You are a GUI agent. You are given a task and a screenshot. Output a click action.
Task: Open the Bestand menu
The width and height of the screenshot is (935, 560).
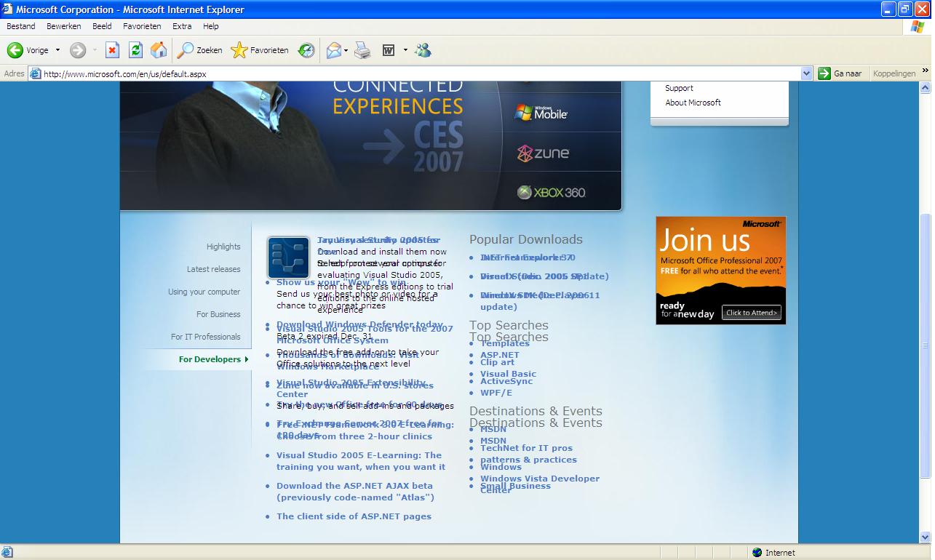tap(21, 26)
